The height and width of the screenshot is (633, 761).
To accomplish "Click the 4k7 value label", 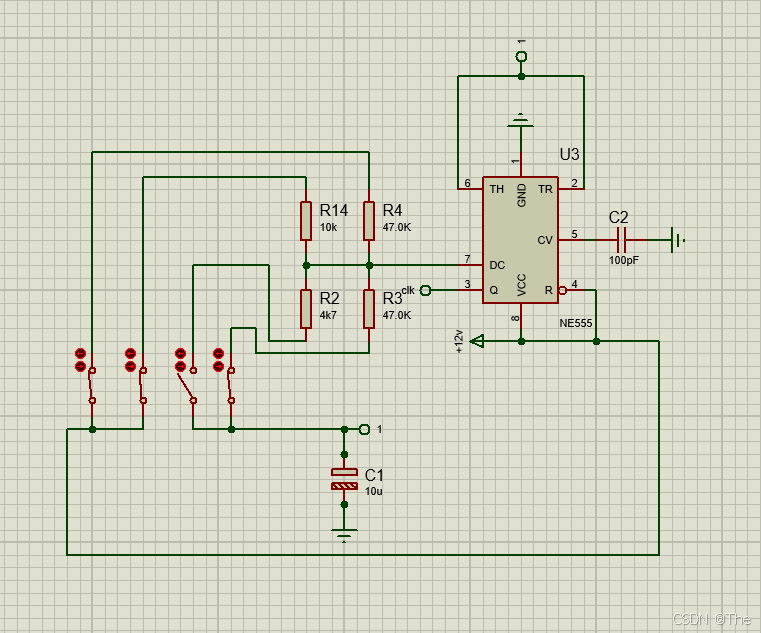I will (328, 315).
